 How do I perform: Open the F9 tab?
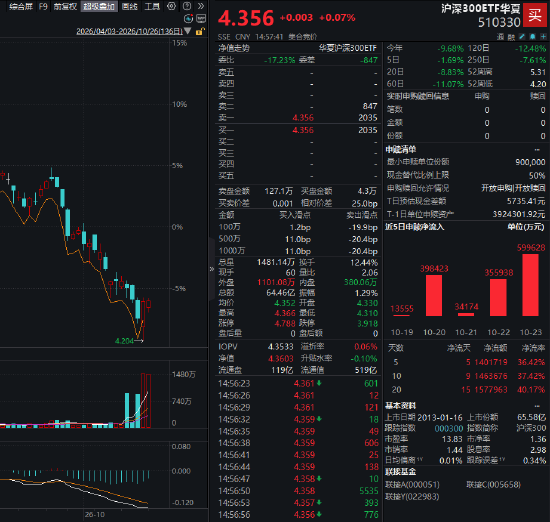(43, 6)
